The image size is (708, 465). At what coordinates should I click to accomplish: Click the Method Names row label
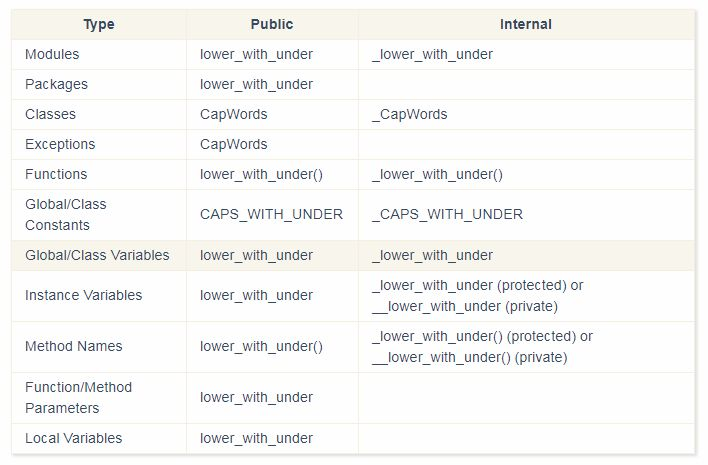pyautogui.click(x=73, y=346)
